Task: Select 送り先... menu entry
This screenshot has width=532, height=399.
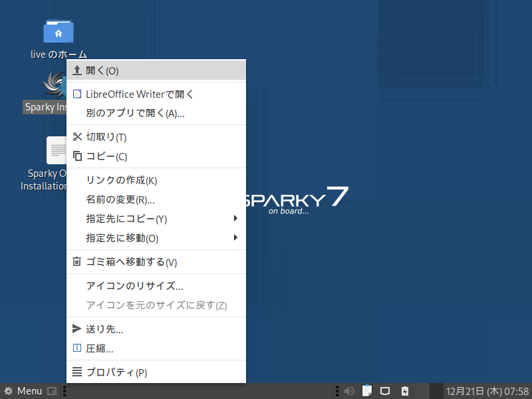Action: (x=156, y=329)
